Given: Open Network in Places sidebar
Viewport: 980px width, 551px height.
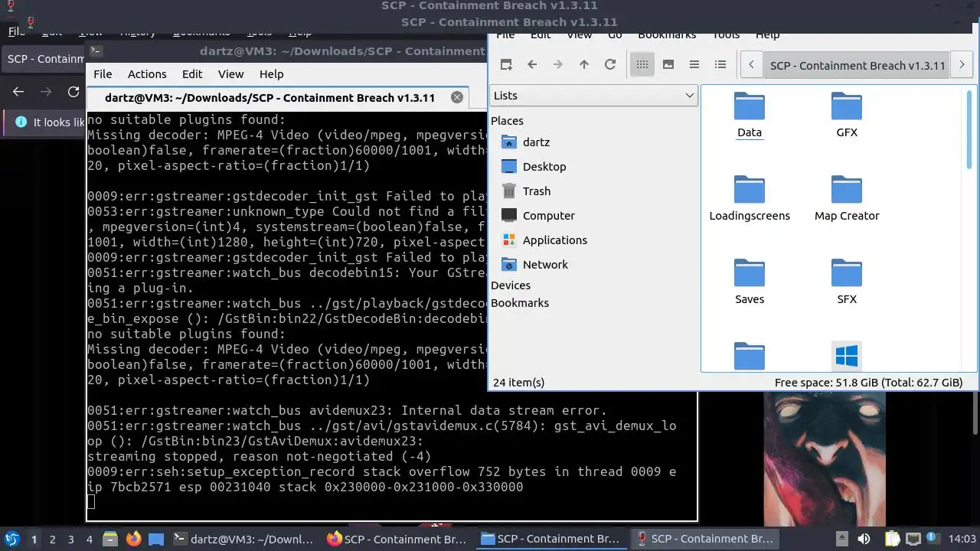Looking at the screenshot, I should coord(534,265).
